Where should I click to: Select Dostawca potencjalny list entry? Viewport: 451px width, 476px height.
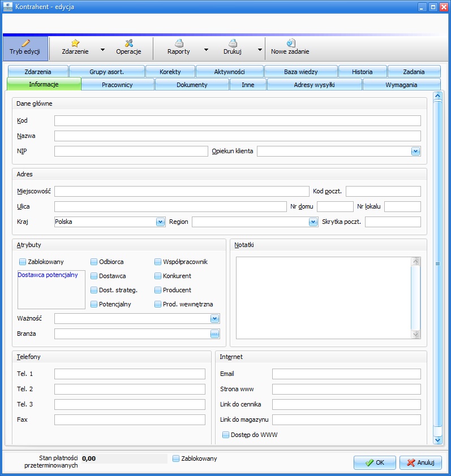click(x=48, y=275)
